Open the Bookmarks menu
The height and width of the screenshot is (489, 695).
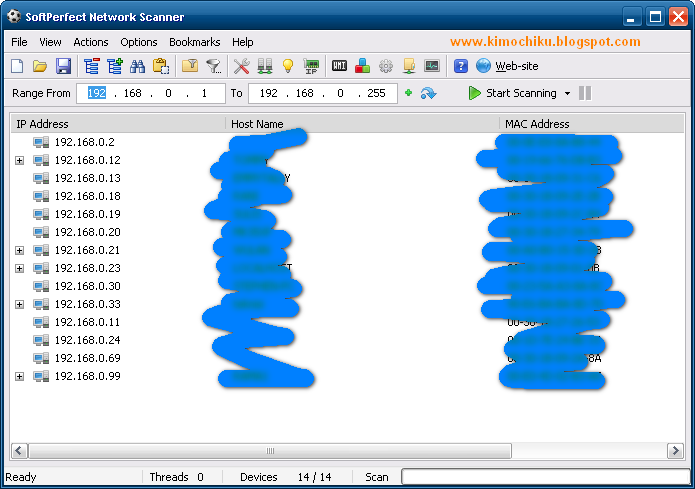[x=195, y=42]
